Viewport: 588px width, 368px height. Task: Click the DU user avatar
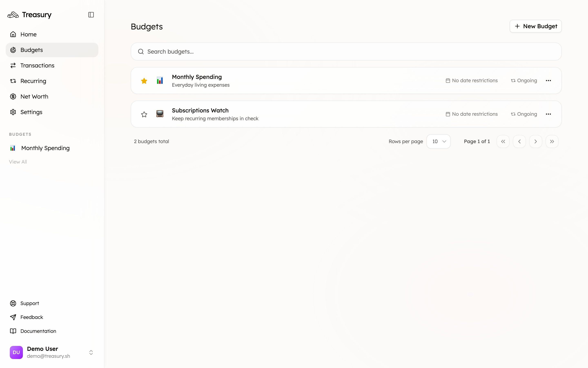tap(16, 352)
